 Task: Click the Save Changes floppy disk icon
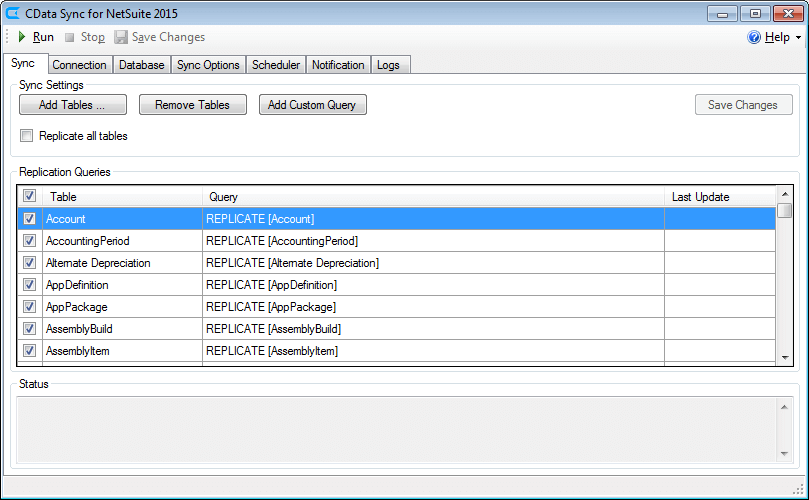121,37
